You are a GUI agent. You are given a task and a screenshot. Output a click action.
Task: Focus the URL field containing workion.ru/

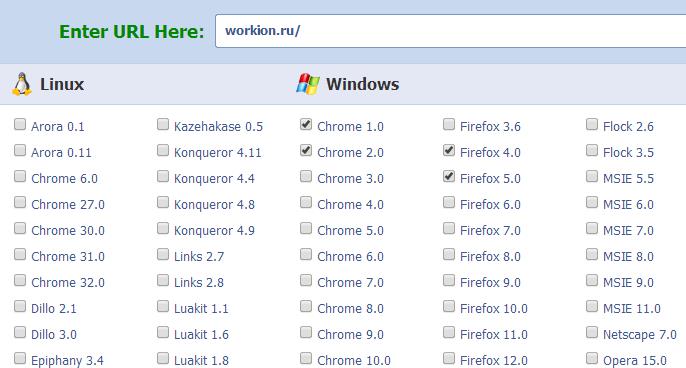(x=451, y=31)
